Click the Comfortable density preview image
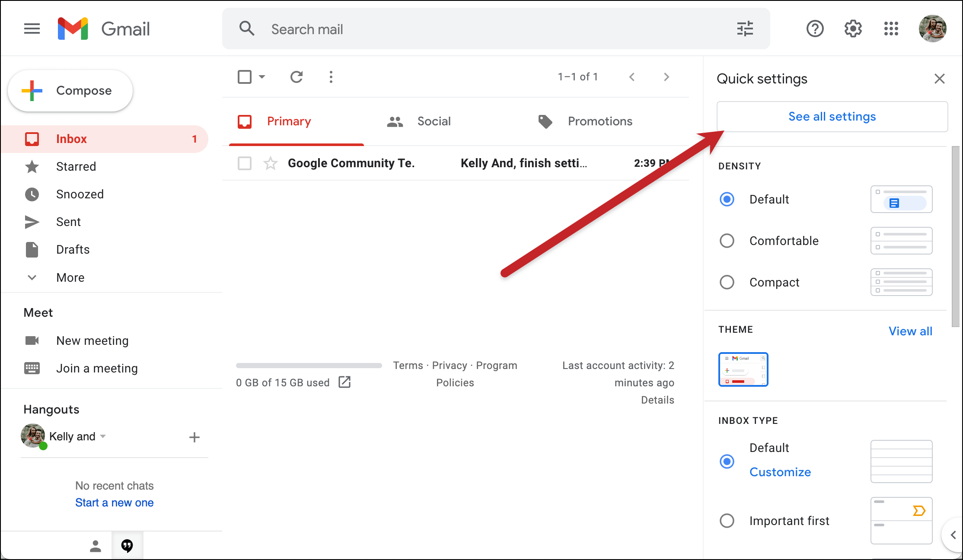 (901, 241)
